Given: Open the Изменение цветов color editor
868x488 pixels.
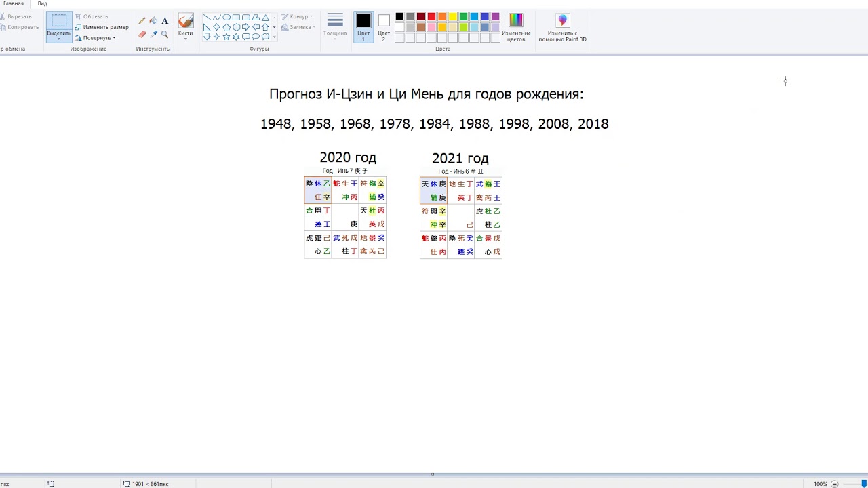Looking at the screenshot, I should 516,27.
